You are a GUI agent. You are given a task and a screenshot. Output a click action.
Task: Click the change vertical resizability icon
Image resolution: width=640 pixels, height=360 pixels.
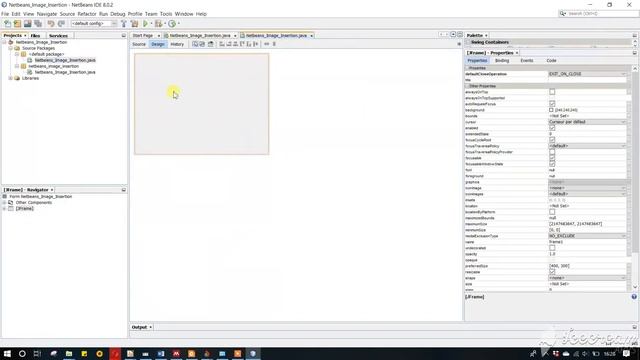pyautogui.click(x=274, y=44)
